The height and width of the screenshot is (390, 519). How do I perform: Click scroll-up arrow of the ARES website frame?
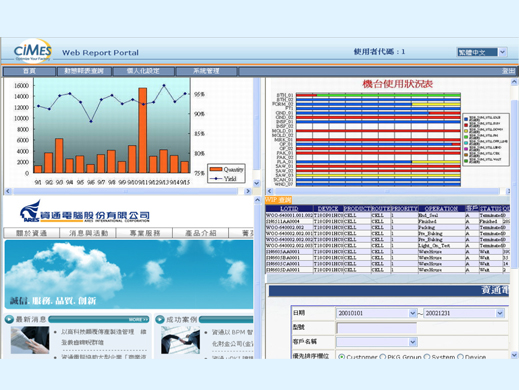(x=257, y=200)
